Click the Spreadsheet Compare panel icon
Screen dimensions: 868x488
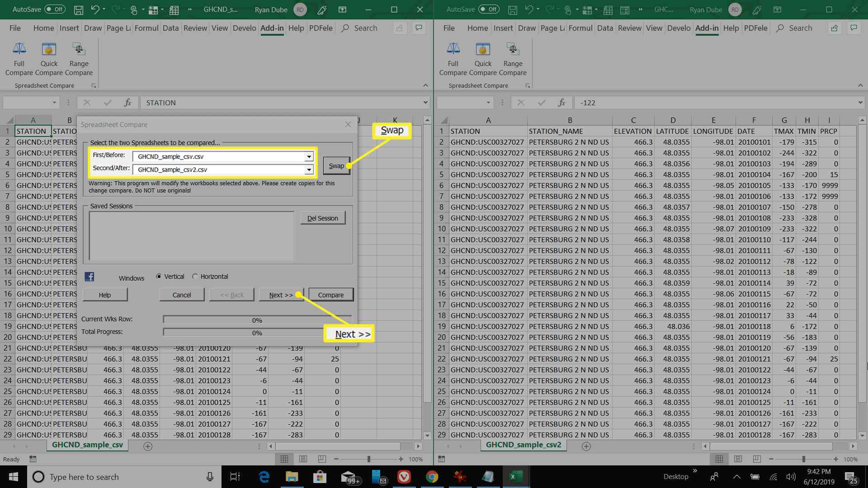click(94, 85)
